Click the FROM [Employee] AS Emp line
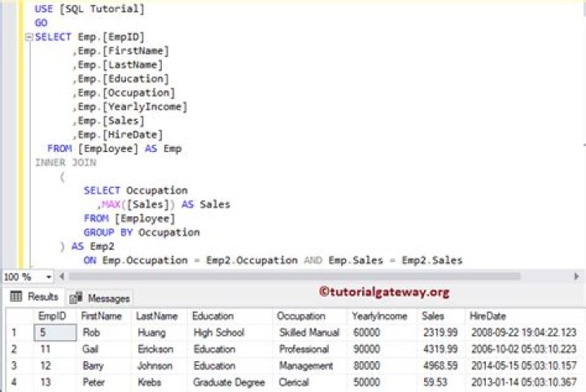Image resolution: width=586 pixels, height=392 pixels. point(115,149)
